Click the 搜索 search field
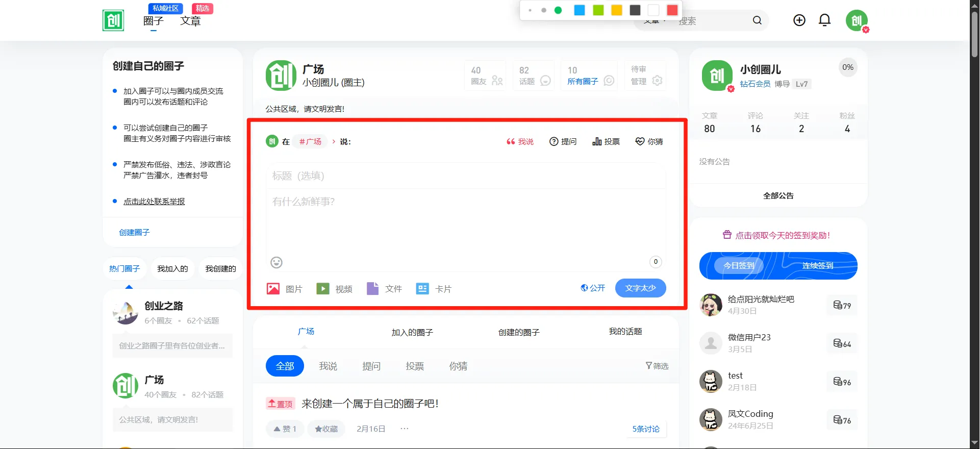 pos(712,21)
